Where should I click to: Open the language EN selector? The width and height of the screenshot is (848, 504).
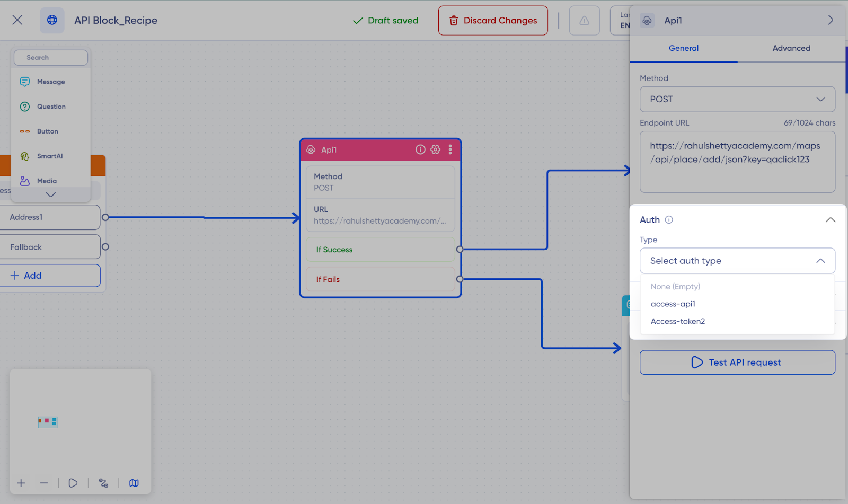[621, 21]
